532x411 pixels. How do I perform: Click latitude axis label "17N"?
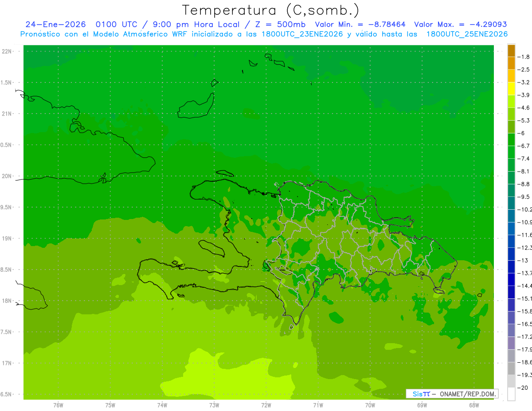tap(7, 363)
